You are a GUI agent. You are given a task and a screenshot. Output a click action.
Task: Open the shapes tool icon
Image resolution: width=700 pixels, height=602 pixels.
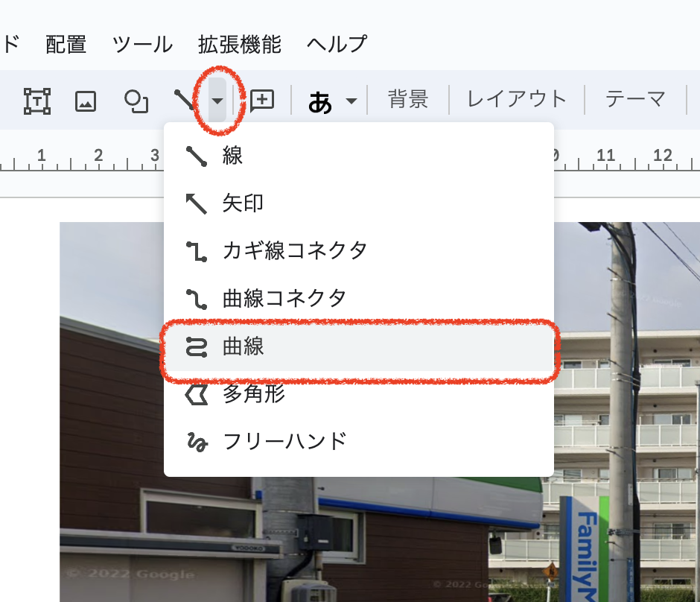[136, 101]
